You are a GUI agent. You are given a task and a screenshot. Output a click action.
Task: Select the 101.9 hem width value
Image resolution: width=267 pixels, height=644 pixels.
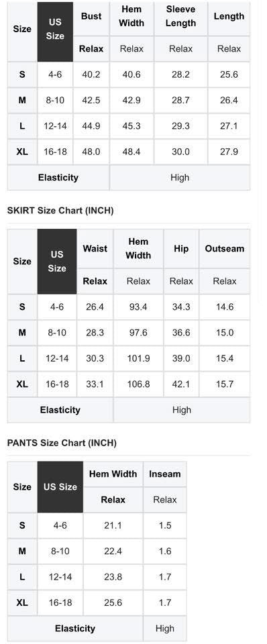(x=138, y=358)
